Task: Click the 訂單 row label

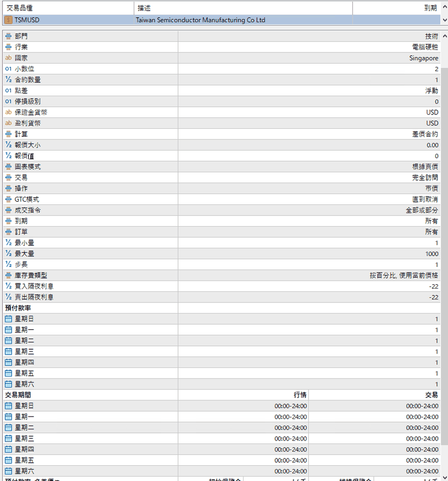Action: pyautogui.click(x=21, y=232)
